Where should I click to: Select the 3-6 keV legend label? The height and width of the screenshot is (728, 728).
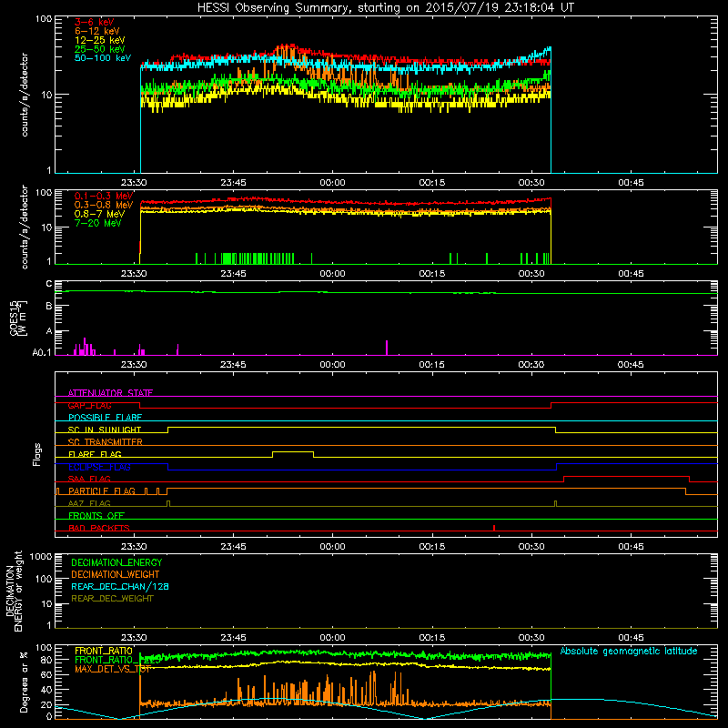[x=95, y=22]
